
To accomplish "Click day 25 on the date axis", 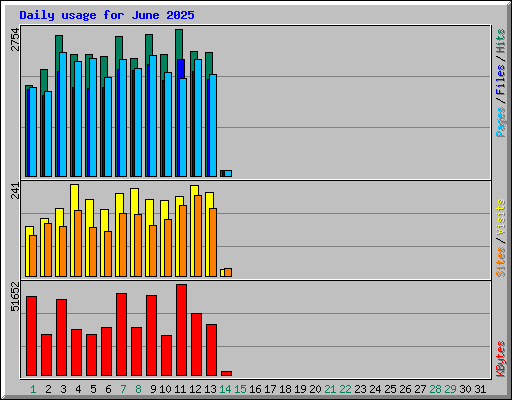I will tap(390, 389).
